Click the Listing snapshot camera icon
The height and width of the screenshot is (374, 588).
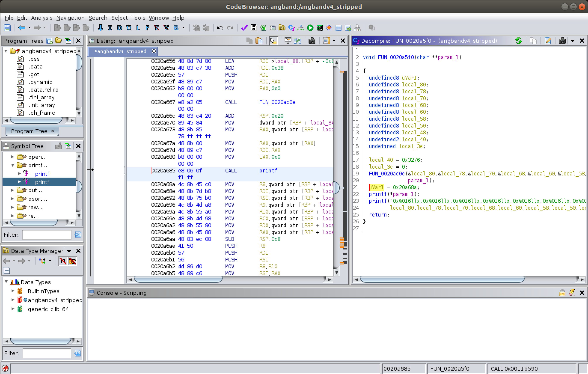[x=312, y=41]
